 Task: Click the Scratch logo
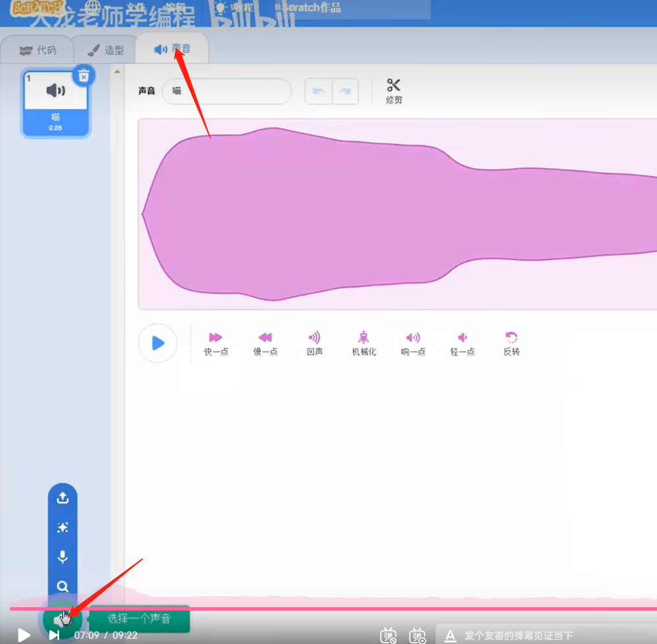click(x=37, y=7)
